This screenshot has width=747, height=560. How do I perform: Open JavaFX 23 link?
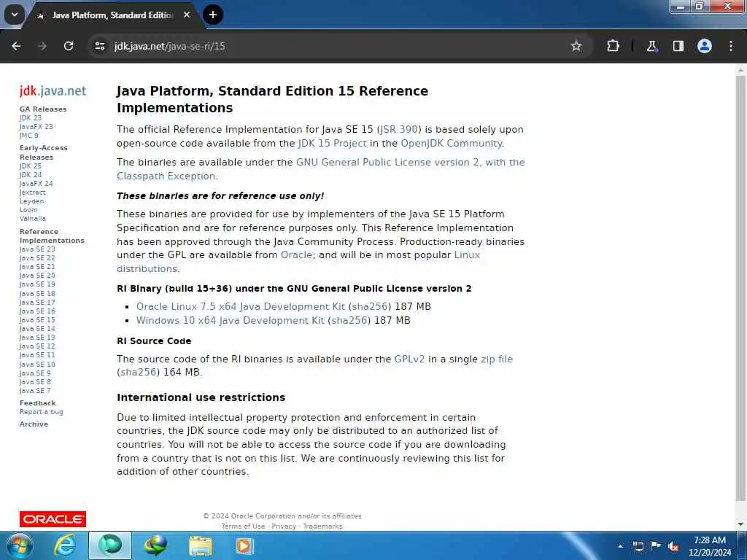pos(36,126)
